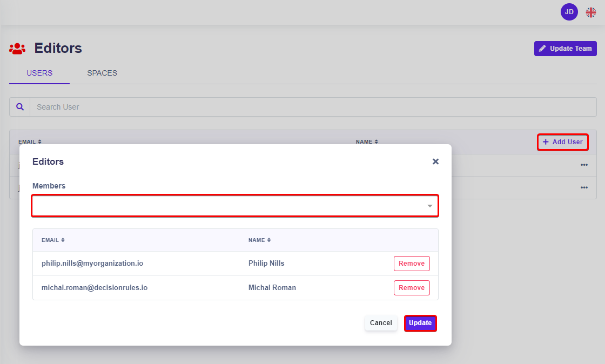Click into the Members select field
605x364 pixels.
(x=227, y=206)
